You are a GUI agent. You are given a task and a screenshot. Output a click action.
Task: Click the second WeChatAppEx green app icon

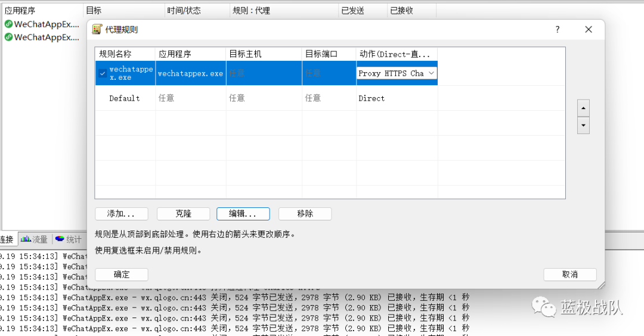pos(8,38)
